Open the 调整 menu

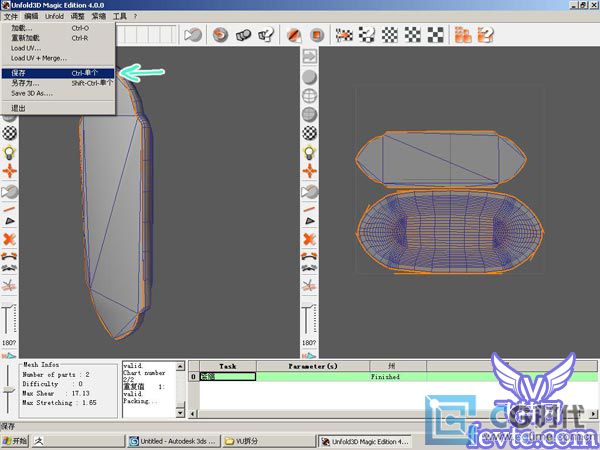pyautogui.click(x=77, y=16)
